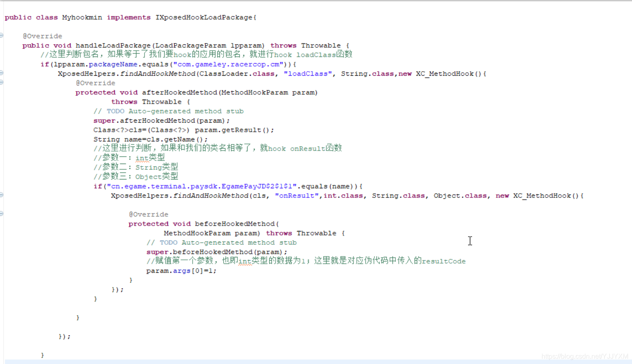Click comment line about String类型 parameter
Image resolution: width=632 pixels, height=364 pixels.
pyautogui.click(x=136, y=167)
